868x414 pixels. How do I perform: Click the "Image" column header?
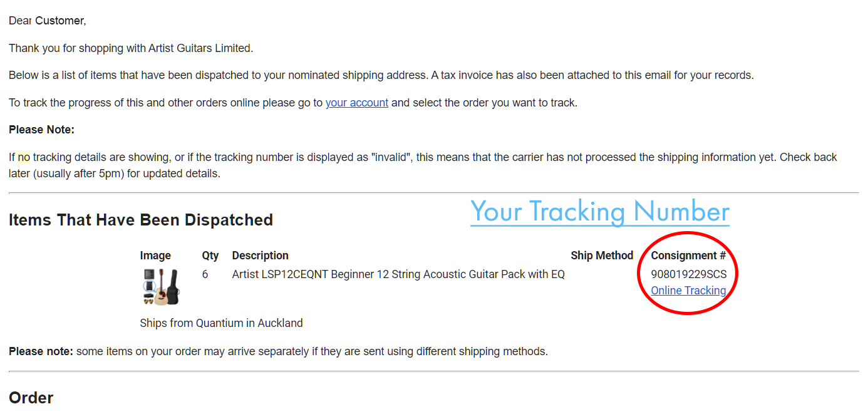155,256
